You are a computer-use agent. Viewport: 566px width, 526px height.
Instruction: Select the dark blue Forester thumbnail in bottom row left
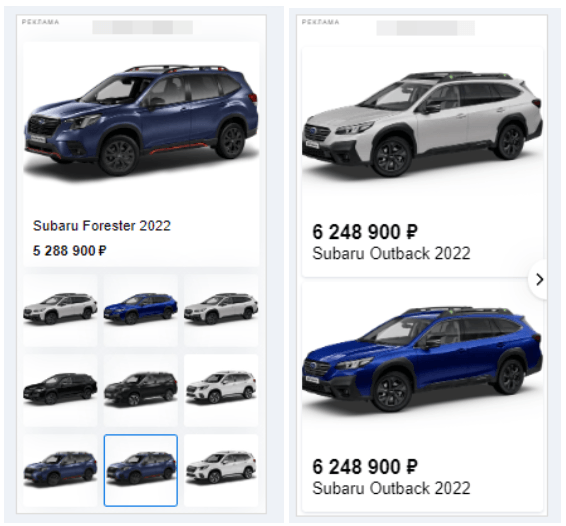tap(60, 470)
